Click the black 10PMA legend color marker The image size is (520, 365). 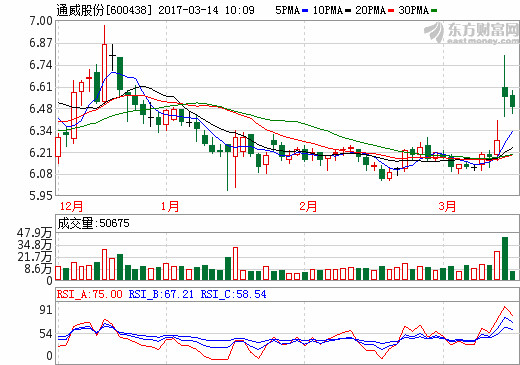pos(348,11)
